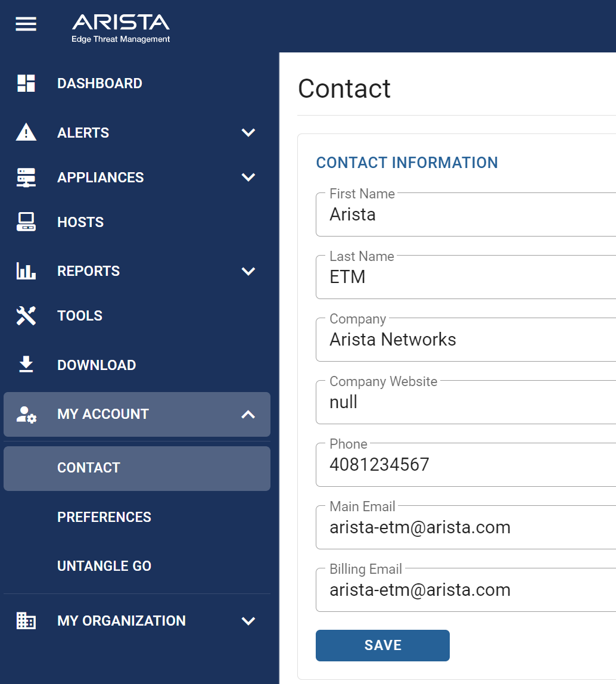
Task: Open the Preferences menu item
Action: pyautogui.click(x=104, y=517)
